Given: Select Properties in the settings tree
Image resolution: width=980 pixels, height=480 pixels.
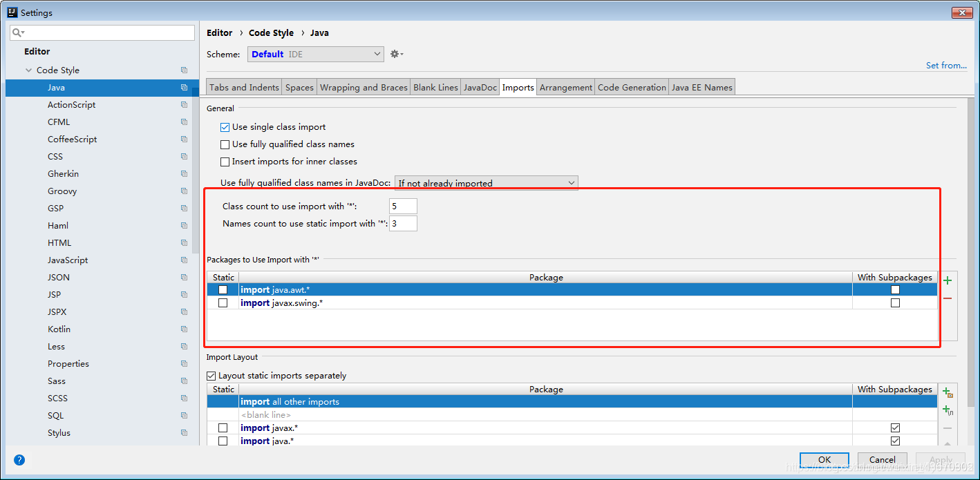Looking at the screenshot, I should 102,364.
